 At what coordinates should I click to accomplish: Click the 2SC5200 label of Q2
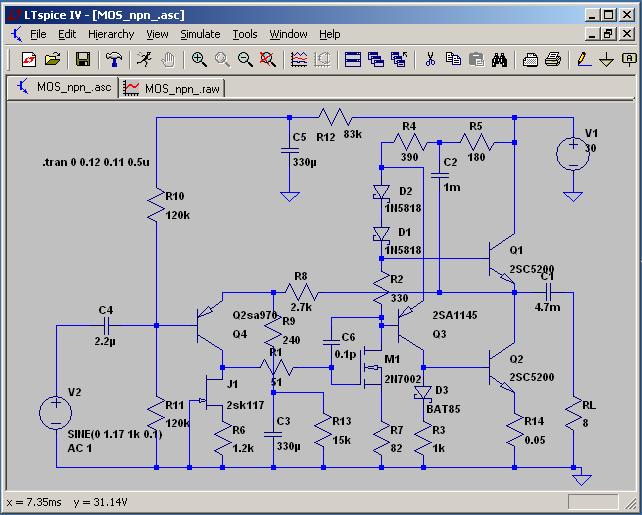point(531,377)
